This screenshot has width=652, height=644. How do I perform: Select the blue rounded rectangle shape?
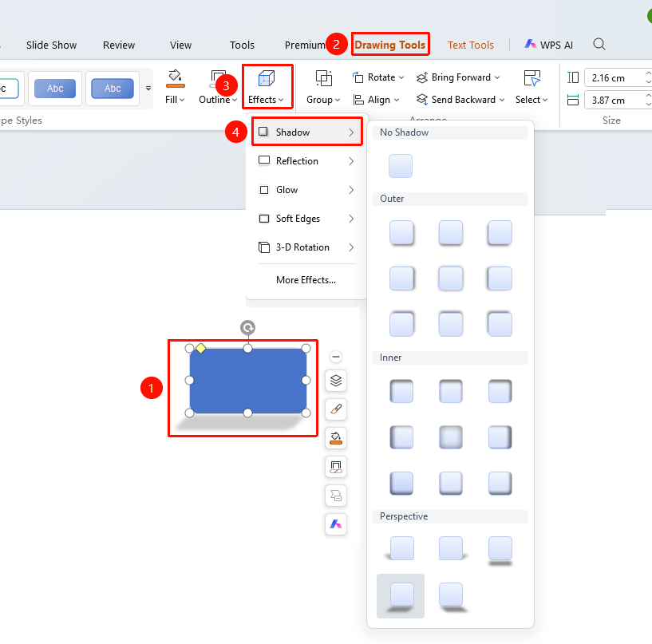point(248,381)
